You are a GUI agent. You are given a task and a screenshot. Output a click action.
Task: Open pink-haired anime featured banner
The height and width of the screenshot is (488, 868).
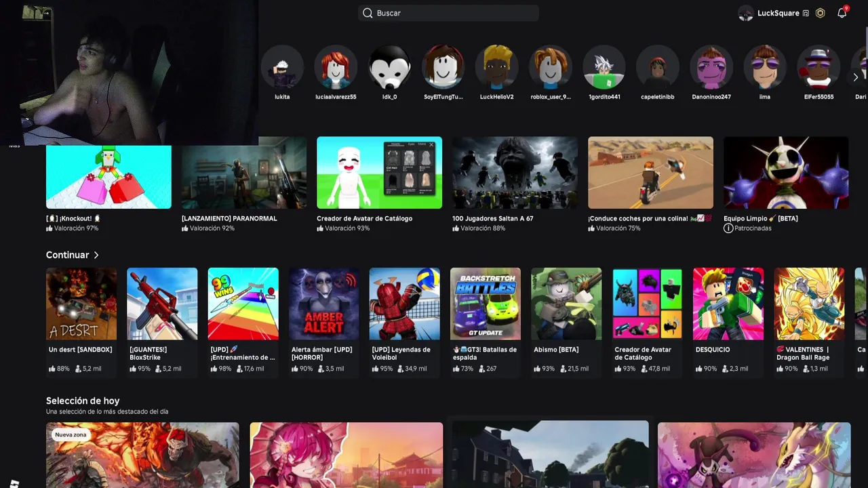point(347,455)
